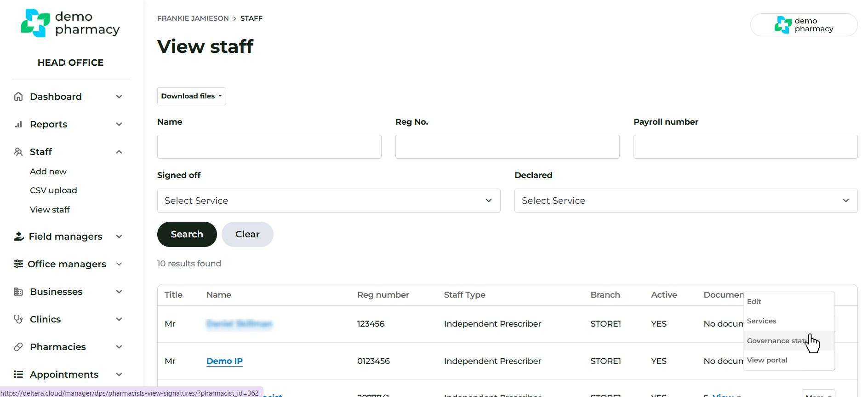Click the Office managers sliders icon
Viewport: 868px width, 397px height.
(18, 264)
